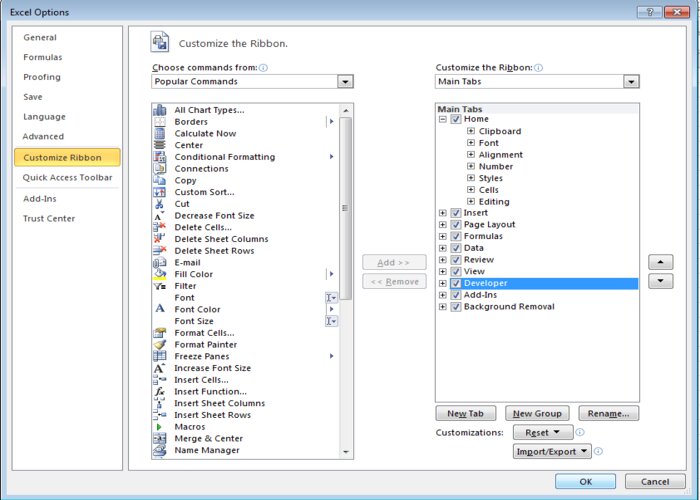Click the Connections icon
The height and width of the screenshot is (500, 700).
159,169
